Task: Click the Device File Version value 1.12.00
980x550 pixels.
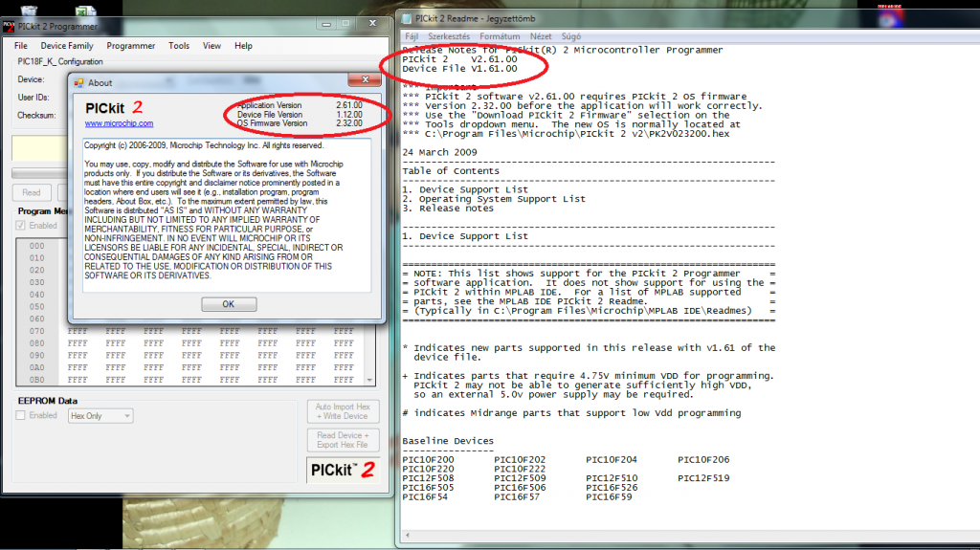Action: click(x=348, y=115)
